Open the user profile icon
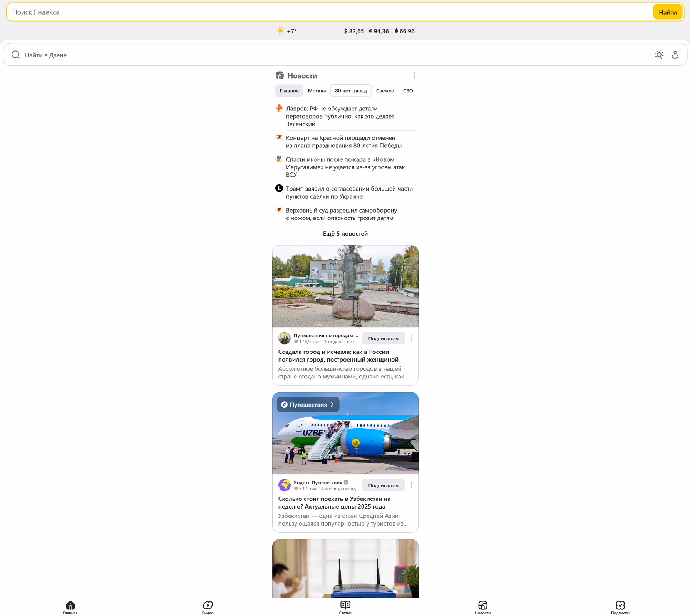 (x=675, y=55)
